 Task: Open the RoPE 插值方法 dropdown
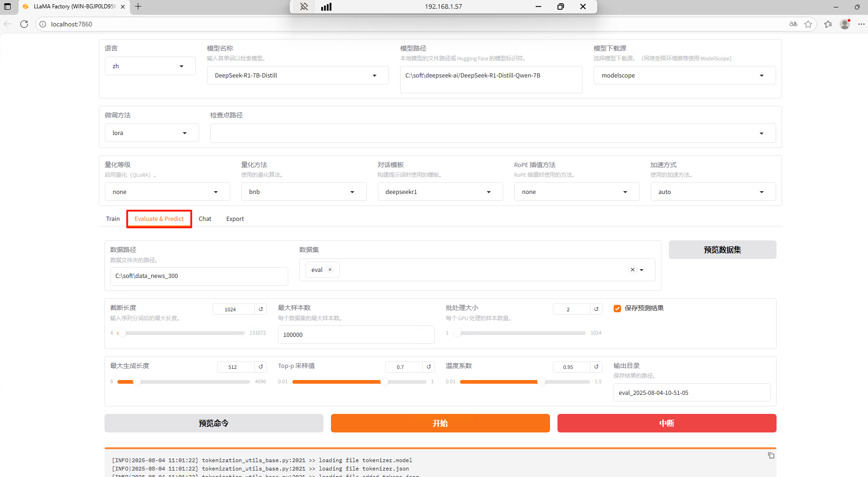[577, 192]
